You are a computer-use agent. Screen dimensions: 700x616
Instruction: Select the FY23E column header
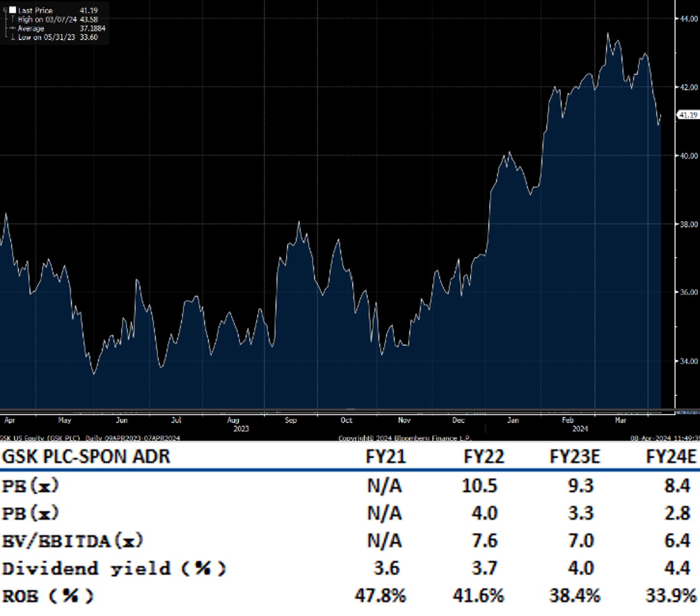pos(574,456)
